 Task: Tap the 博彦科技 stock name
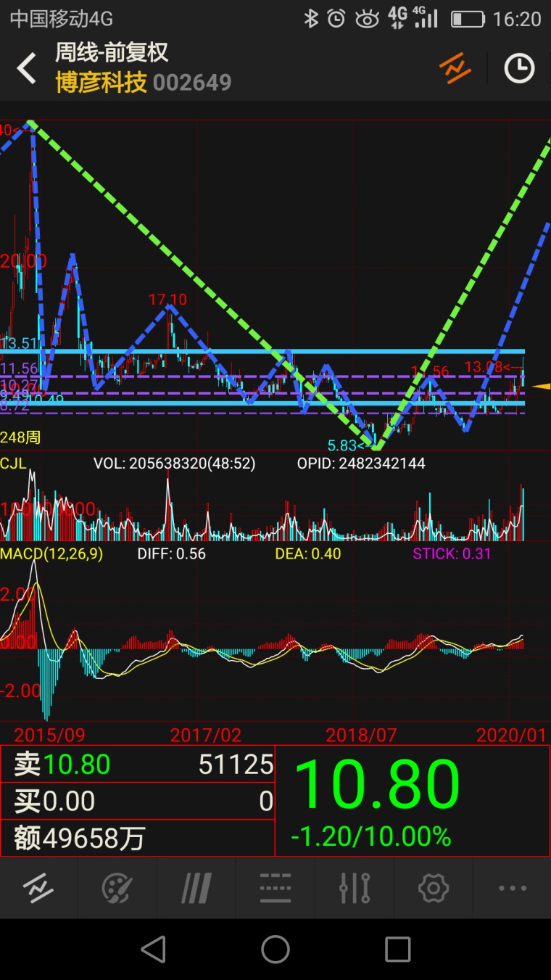(x=101, y=82)
